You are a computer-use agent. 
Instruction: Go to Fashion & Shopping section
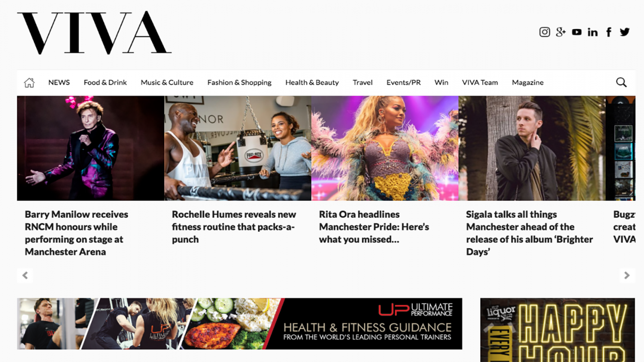[240, 83]
